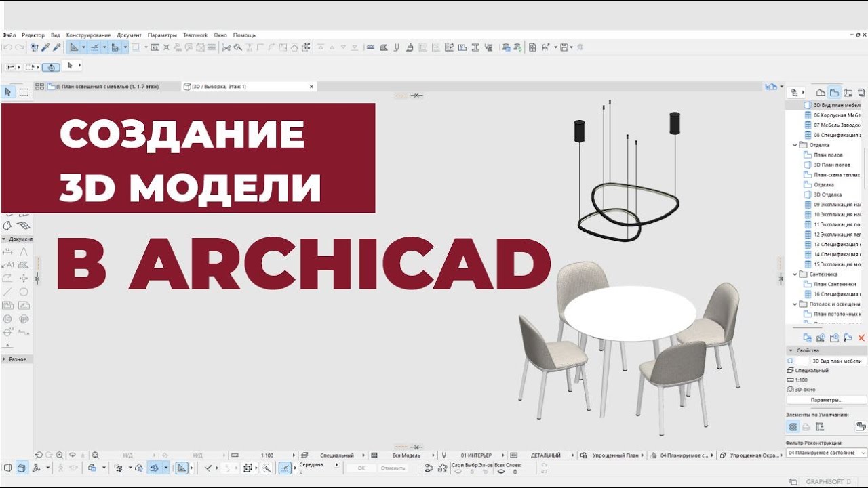Select the Line tool in toolbox
The width and height of the screenshot is (868, 488).
(8, 292)
